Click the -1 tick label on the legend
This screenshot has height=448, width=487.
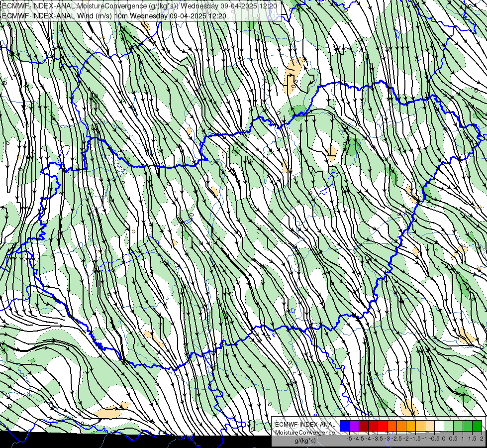425,439
